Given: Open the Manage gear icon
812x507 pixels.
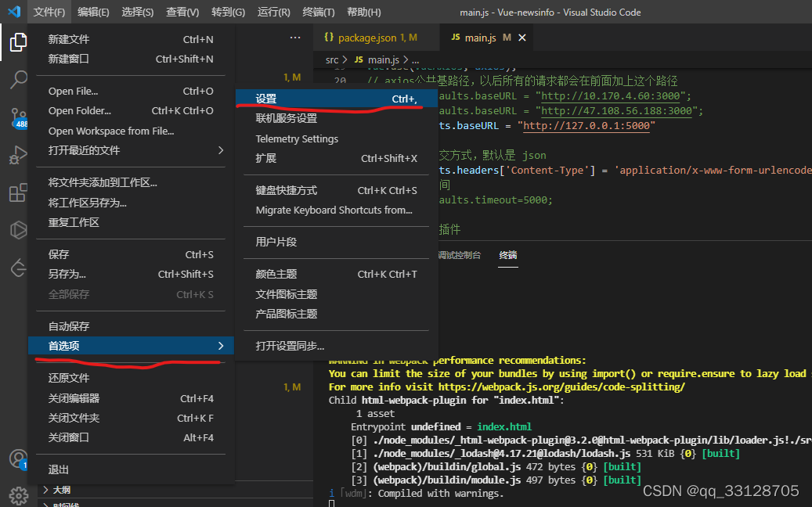Looking at the screenshot, I should (x=18, y=495).
